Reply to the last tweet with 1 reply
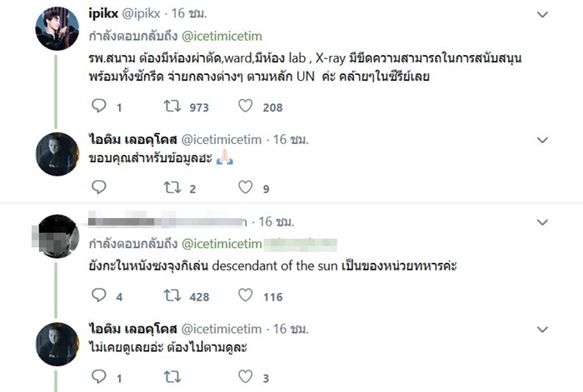 coord(98,378)
